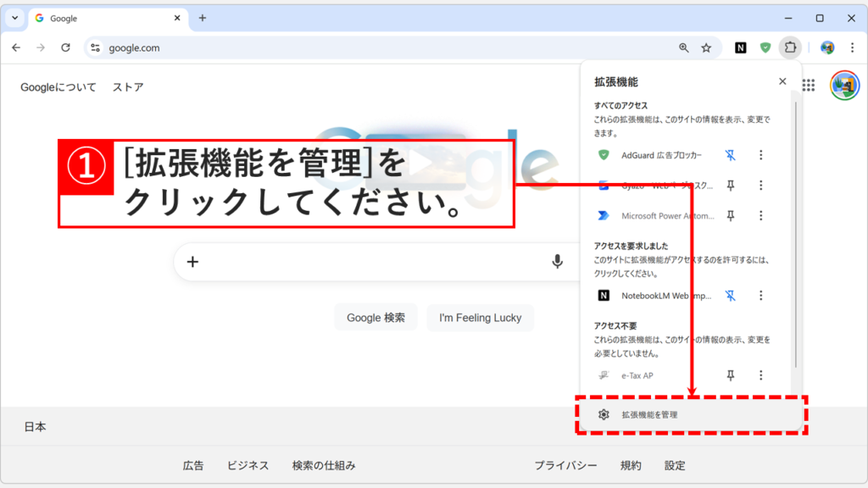Screen dimensions: 868x488
Task: Open more options for AdGuard extension
Action: (x=760, y=155)
